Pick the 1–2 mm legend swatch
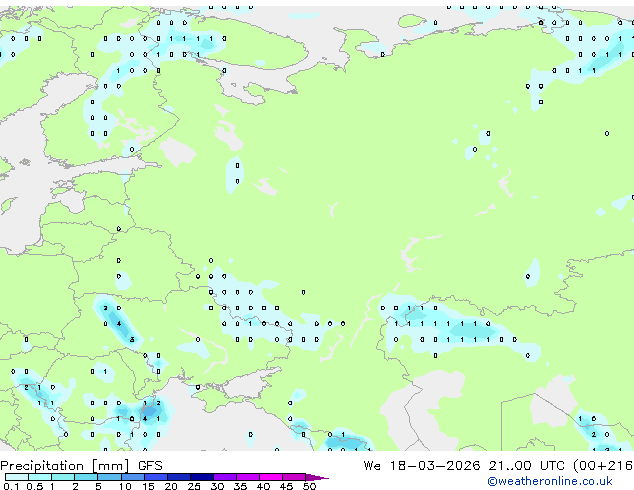 click(x=63, y=477)
